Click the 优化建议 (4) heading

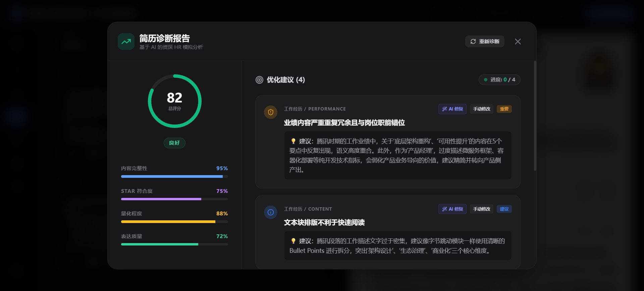(x=286, y=80)
